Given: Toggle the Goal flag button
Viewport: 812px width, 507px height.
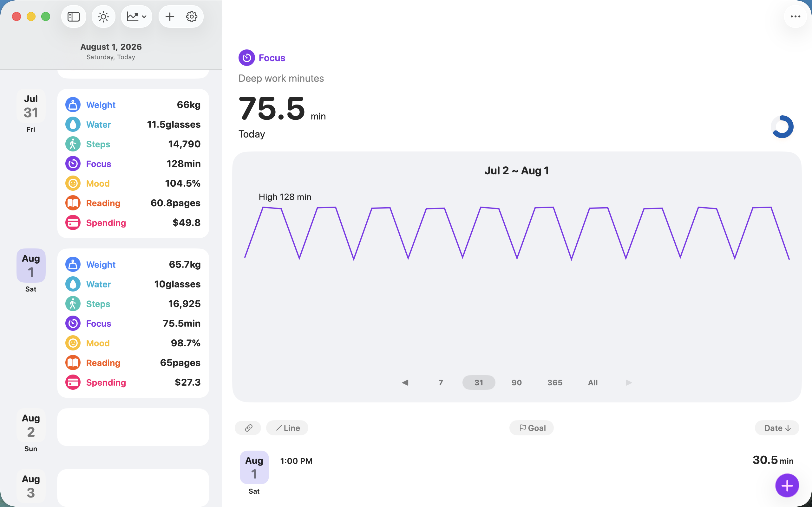Looking at the screenshot, I should tap(532, 428).
